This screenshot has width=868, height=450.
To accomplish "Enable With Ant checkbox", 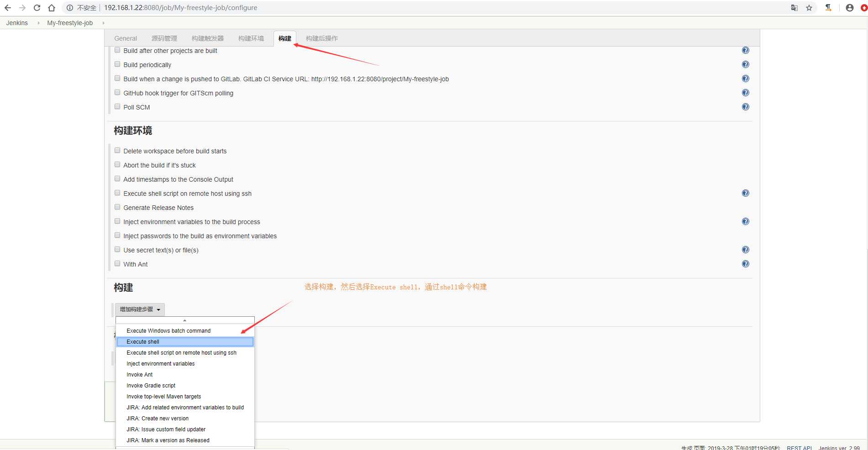I will click(x=117, y=264).
